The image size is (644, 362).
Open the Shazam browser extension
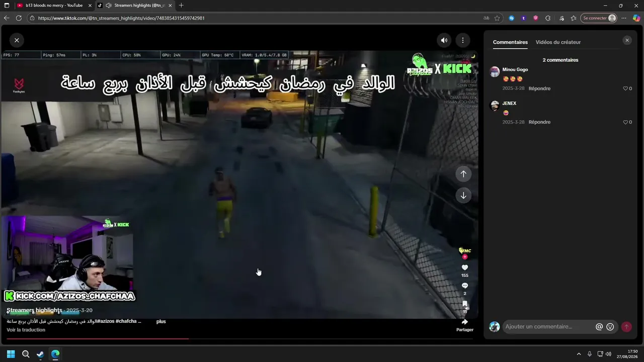pos(512,18)
